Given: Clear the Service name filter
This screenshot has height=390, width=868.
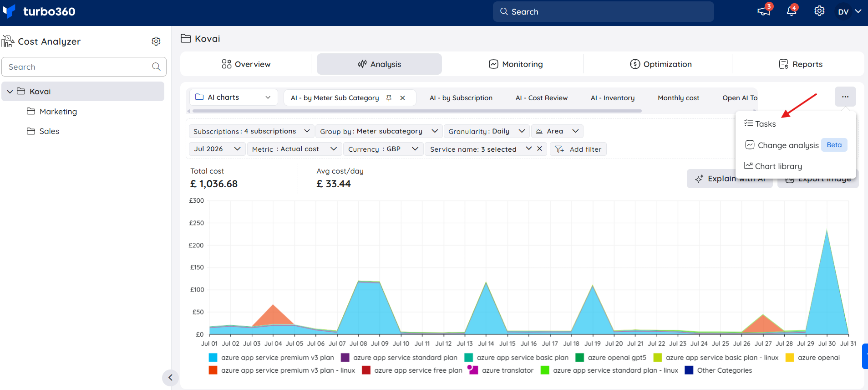Looking at the screenshot, I should [539, 149].
